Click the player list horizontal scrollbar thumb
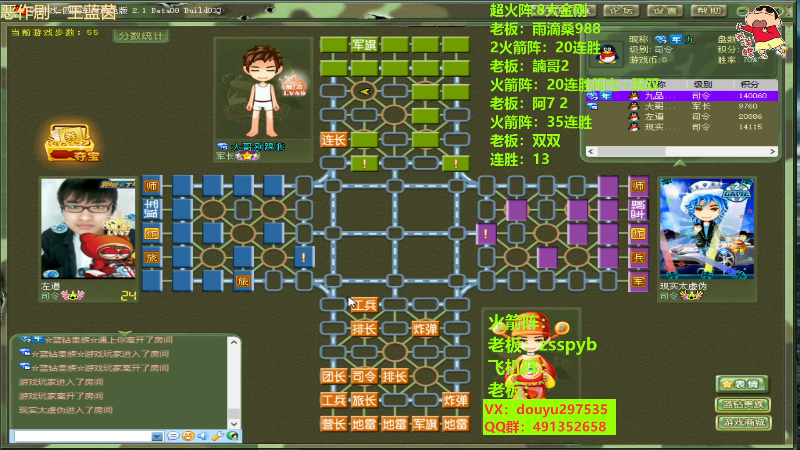Viewport: 800px width, 450px height. coord(631,152)
